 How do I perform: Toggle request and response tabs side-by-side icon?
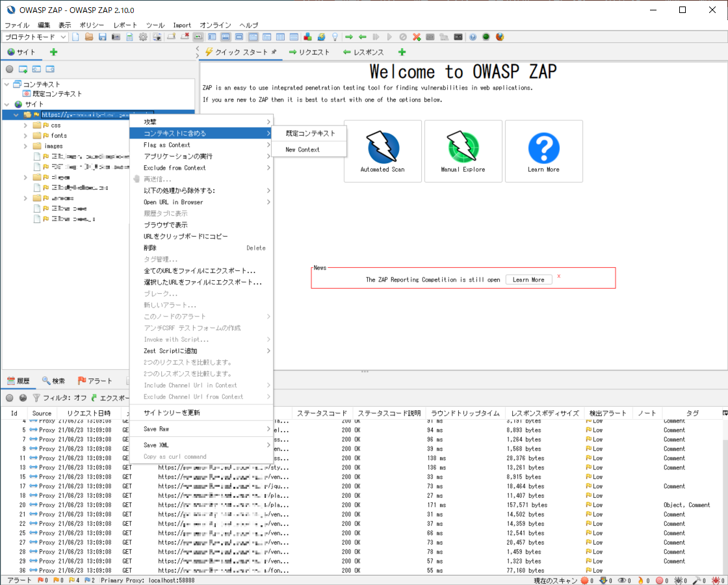pos(280,36)
